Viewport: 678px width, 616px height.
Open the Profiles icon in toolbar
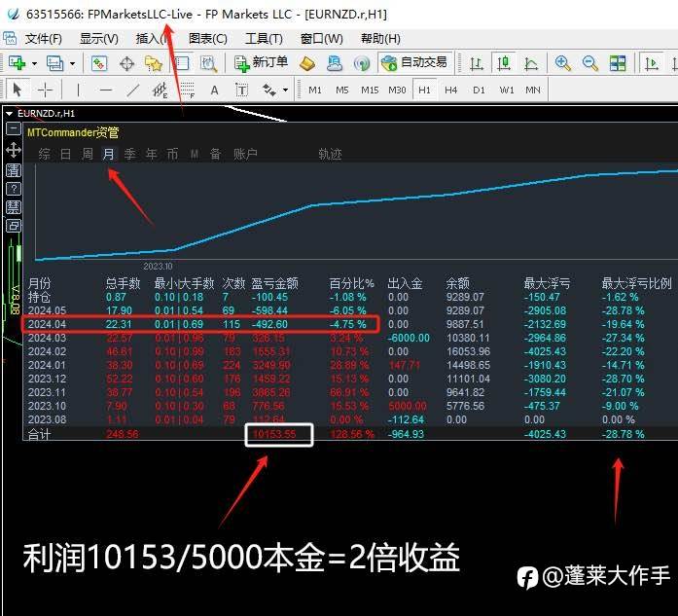(x=54, y=63)
